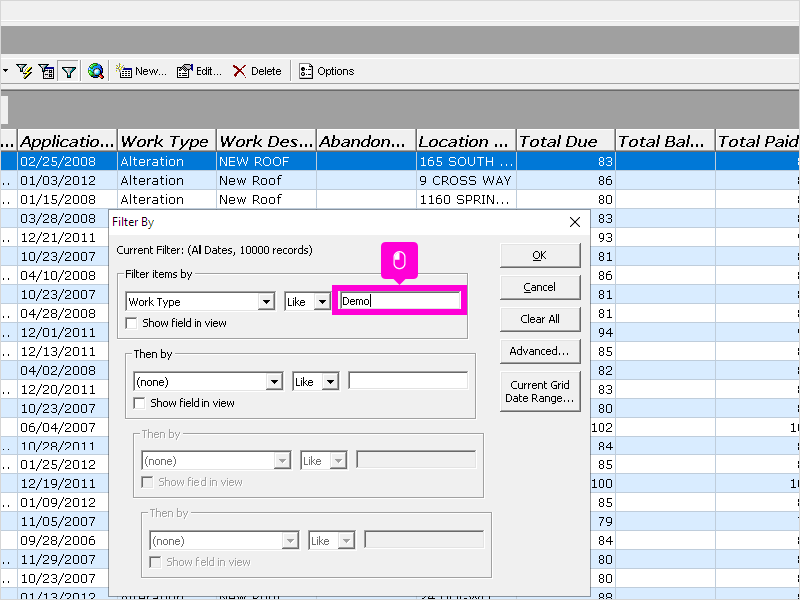This screenshot has width=800, height=600.
Task: Cancel the Filter By dialog
Action: (540, 287)
